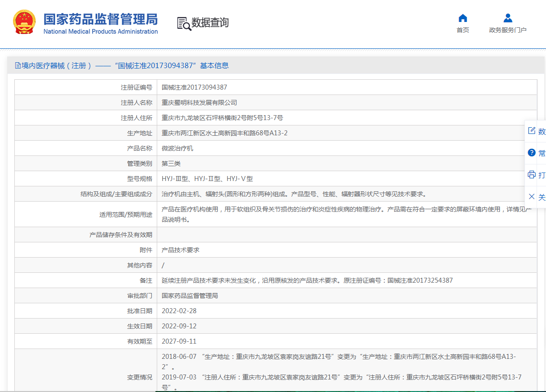Click the 生效日期 label
546x392 pixels.
[x=140, y=326]
